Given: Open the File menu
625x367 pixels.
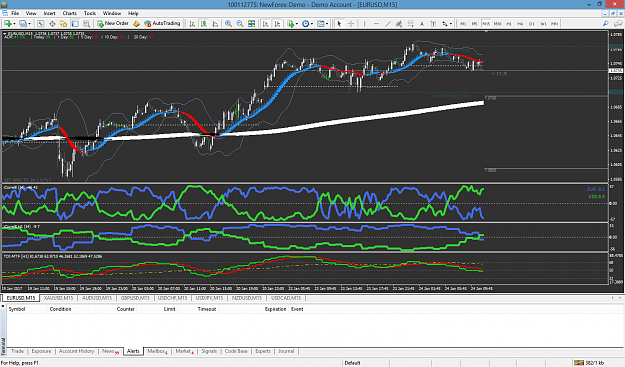Looking at the screenshot, I should (x=15, y=13).
